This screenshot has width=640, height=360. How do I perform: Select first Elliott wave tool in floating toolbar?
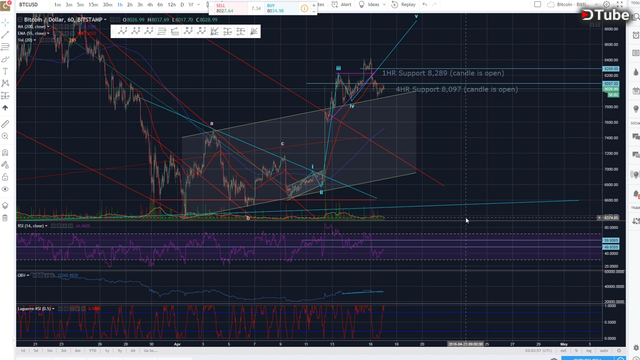[x=122, y=31]
